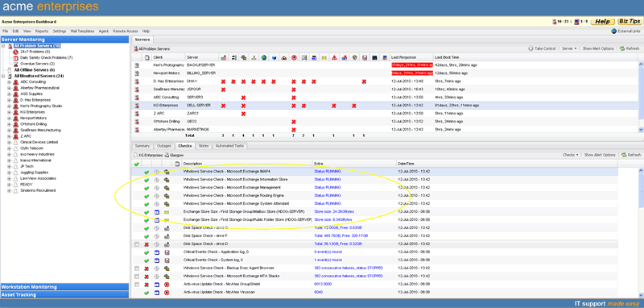The height and width of the screenshot is (308, 644).
Task: Click the printer column header icon
Action: tap(314, 57)
